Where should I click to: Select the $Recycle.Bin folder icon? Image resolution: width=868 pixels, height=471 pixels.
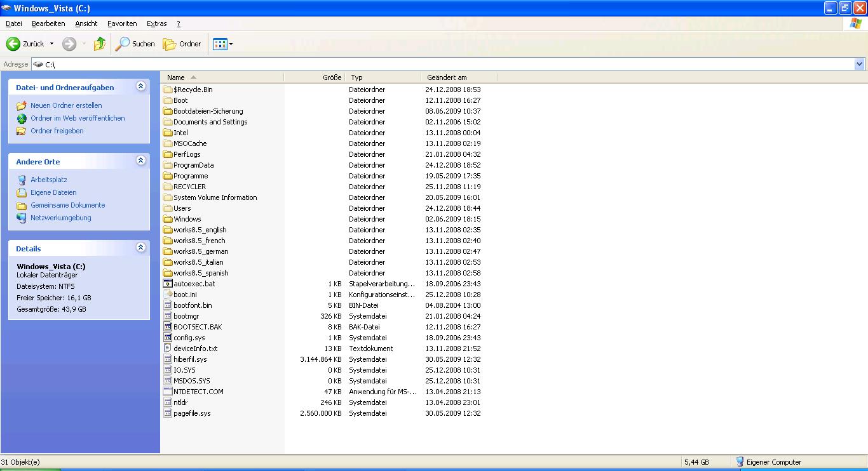tap(168, 90)
